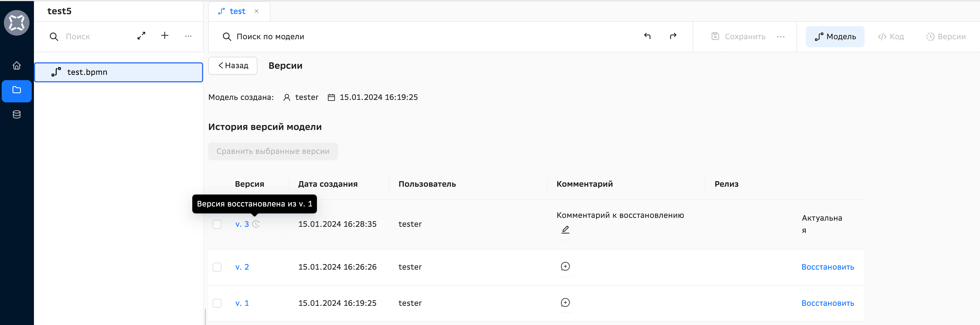Click the redo arrow icon
This screenshot has width=980, height=325.
(x=673, y=36)
